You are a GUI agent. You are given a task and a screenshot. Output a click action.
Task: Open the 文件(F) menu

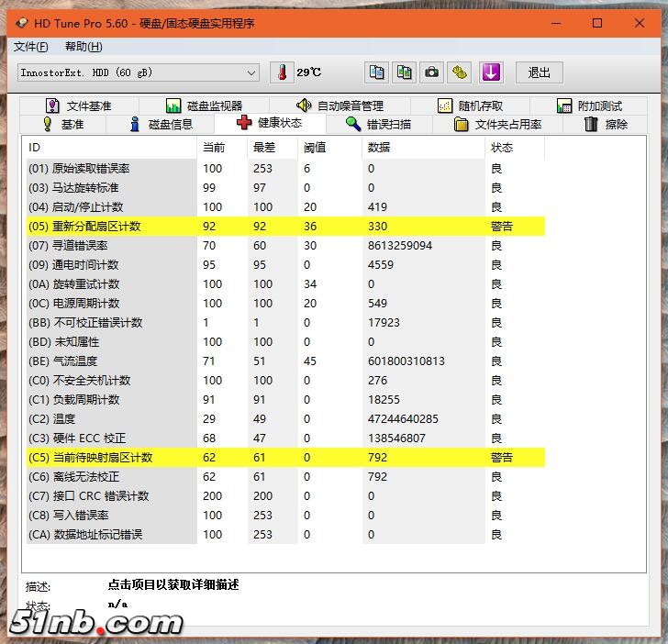coord(30,47)
